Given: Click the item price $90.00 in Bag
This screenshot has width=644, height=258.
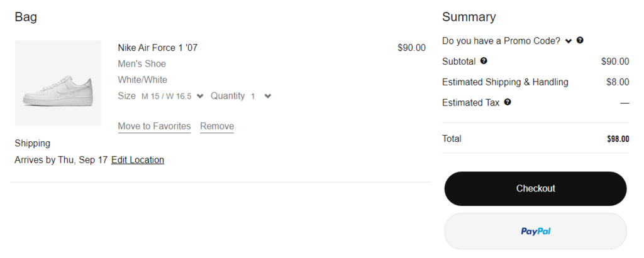Looking at the screenshot, I should tap(411, 48).
